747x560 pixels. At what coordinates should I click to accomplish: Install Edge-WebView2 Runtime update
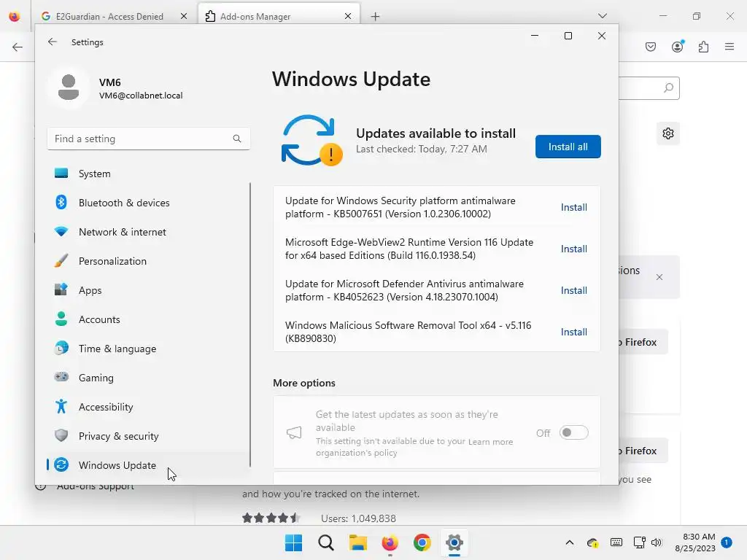pyautogui.click(x=573, y=249)
